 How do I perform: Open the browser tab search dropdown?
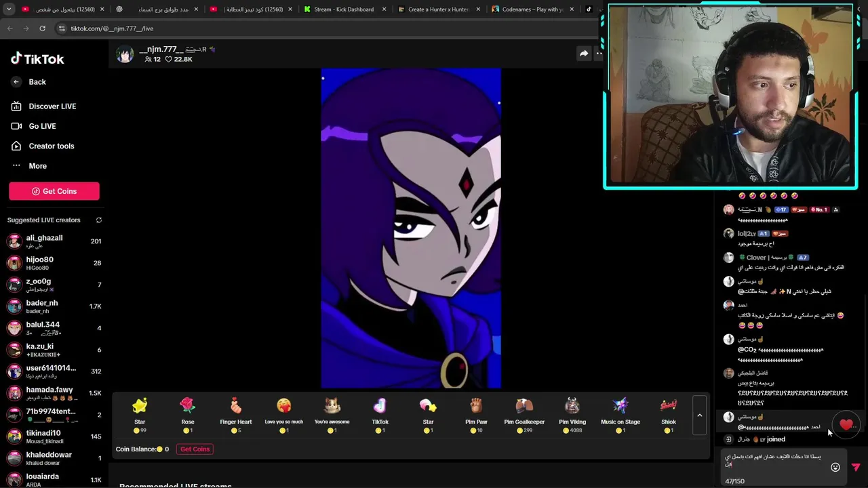[x=9, y=9]
